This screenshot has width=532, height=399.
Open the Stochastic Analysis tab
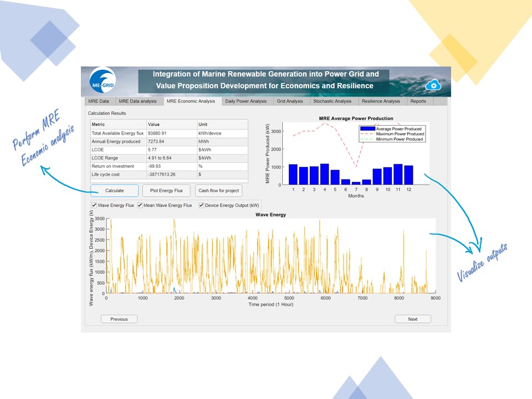332,101
